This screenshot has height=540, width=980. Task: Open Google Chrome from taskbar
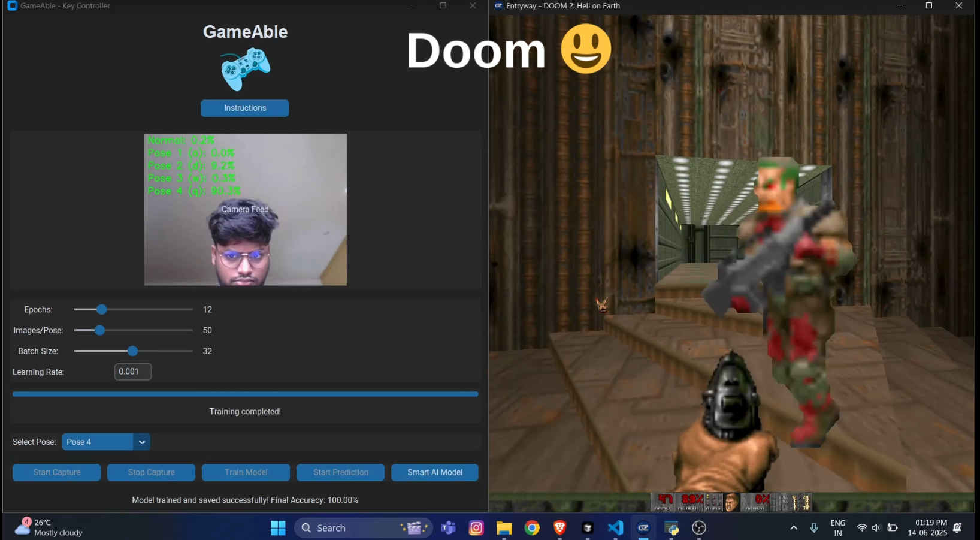coord(532,528)
